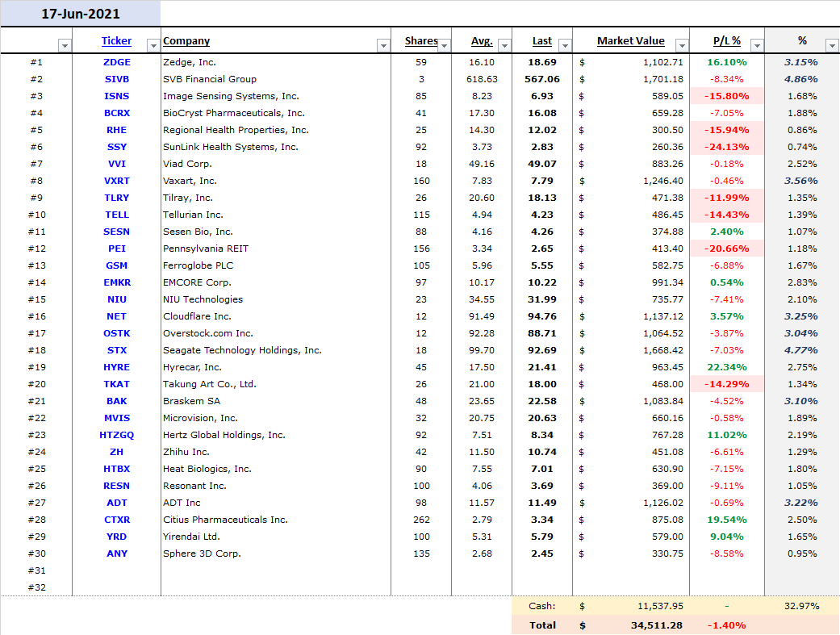The image size is (840, 635).
Task: Select the OSTK ticker cell
Action: [117, 333]
